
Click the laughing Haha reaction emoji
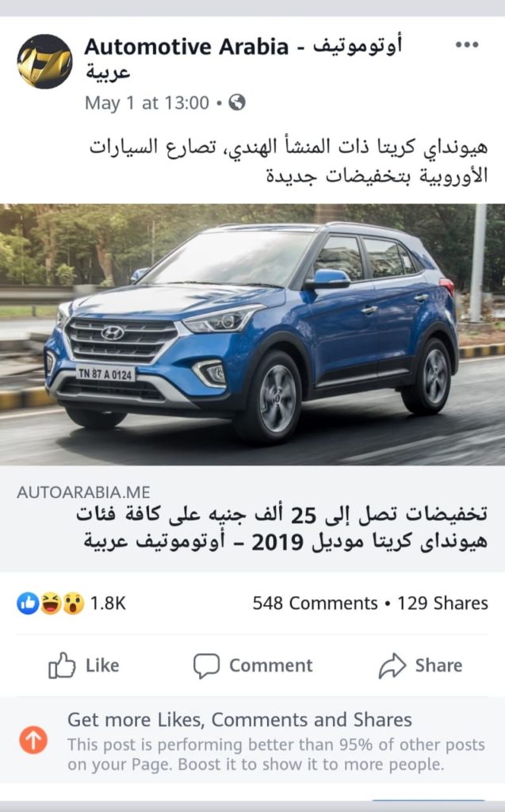51,603
